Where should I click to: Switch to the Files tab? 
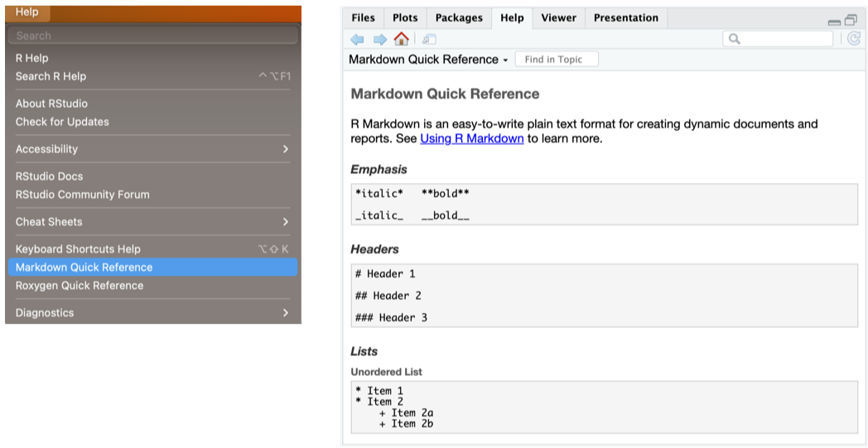click(363, 17)
